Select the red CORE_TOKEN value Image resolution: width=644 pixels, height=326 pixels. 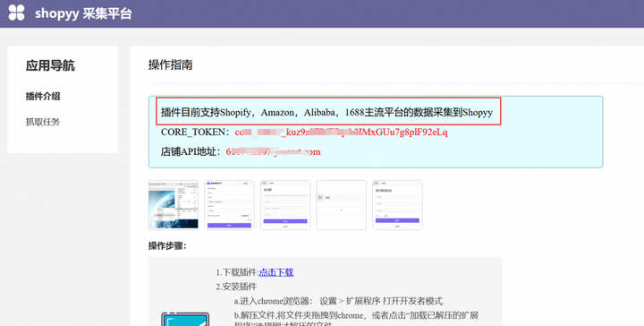click(341, 133)
